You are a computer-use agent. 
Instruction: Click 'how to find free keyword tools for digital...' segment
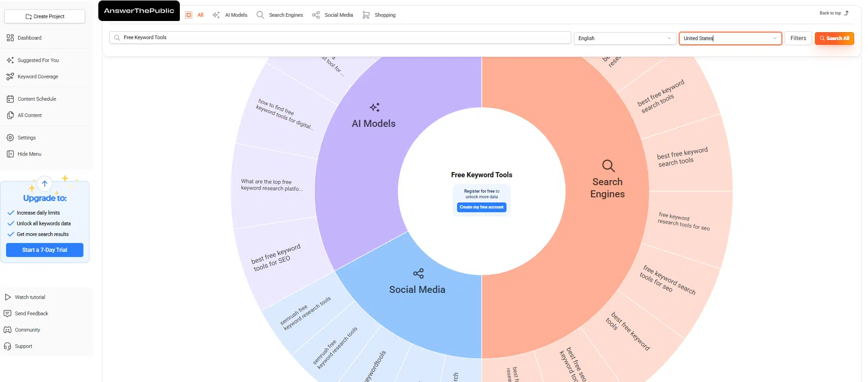pyautogui.click(x=284, y=114)
